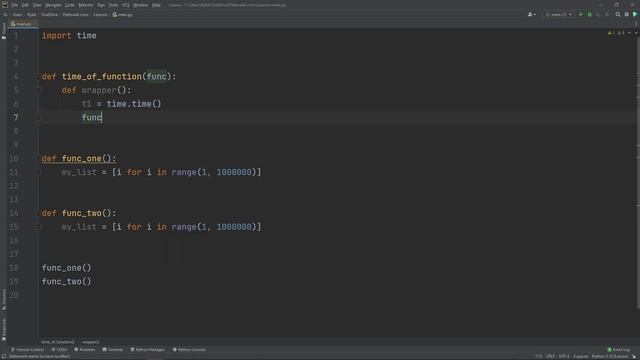This screenshot has width=640, height=360.
Task: Change file encoding UTF-8 in status bar
Action: pos(564,357)
